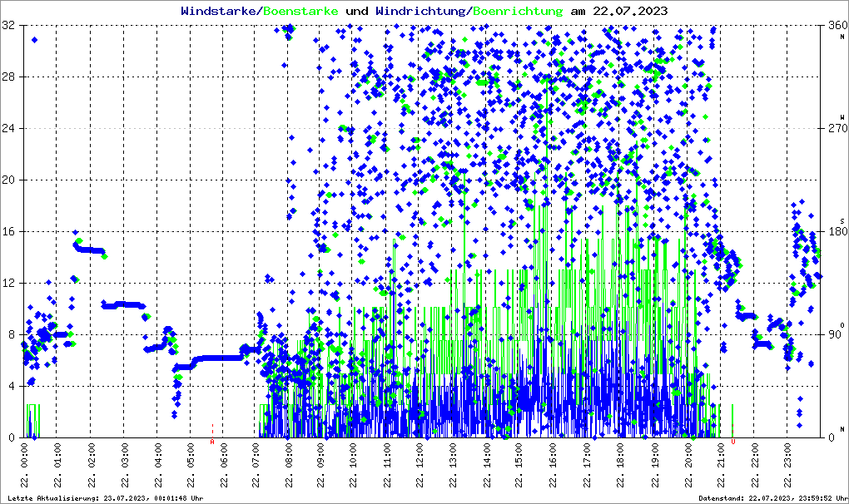Click the blue "Windstarke" word in title
This screenshot has height=504, width=849.
point(220,12)
